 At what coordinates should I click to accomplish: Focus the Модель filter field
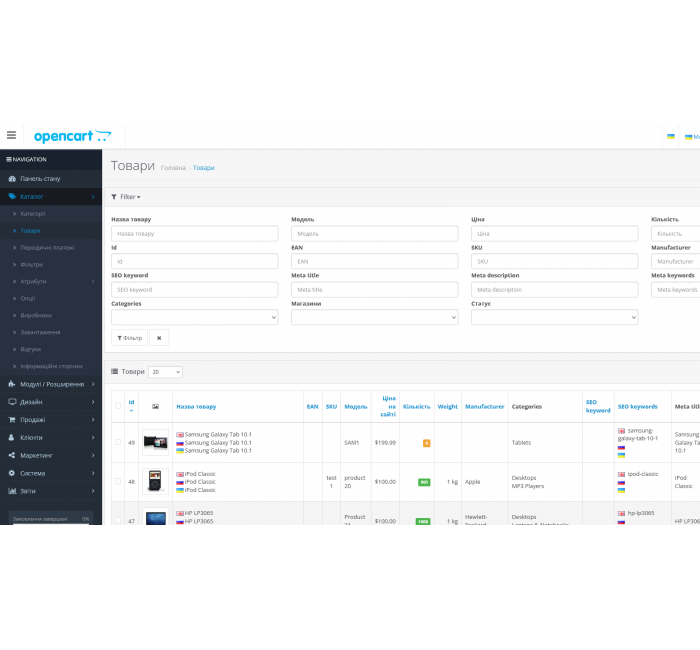[x=375, y=233]
